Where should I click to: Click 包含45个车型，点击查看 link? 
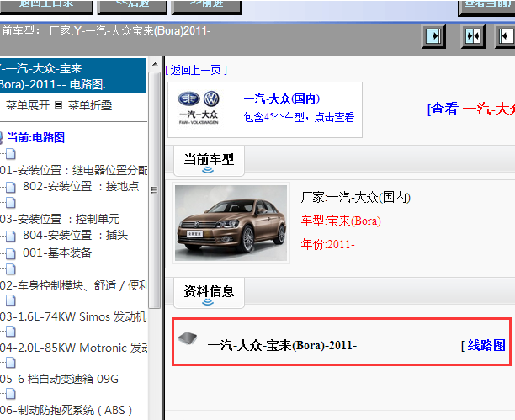tap(299, 117)
